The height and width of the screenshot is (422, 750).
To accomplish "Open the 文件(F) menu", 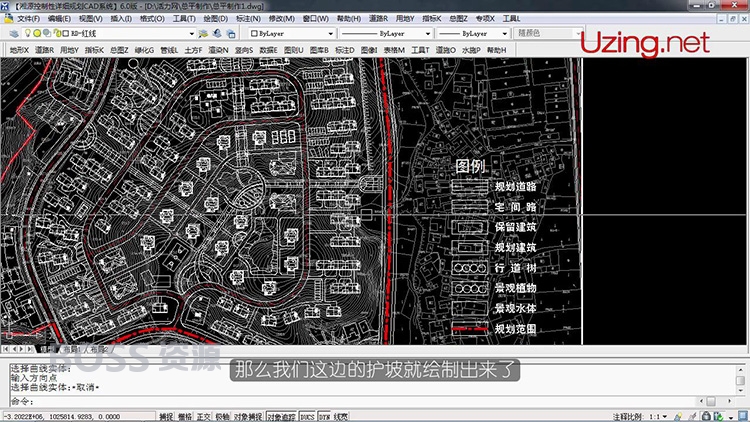I will (x=28, y=19).
